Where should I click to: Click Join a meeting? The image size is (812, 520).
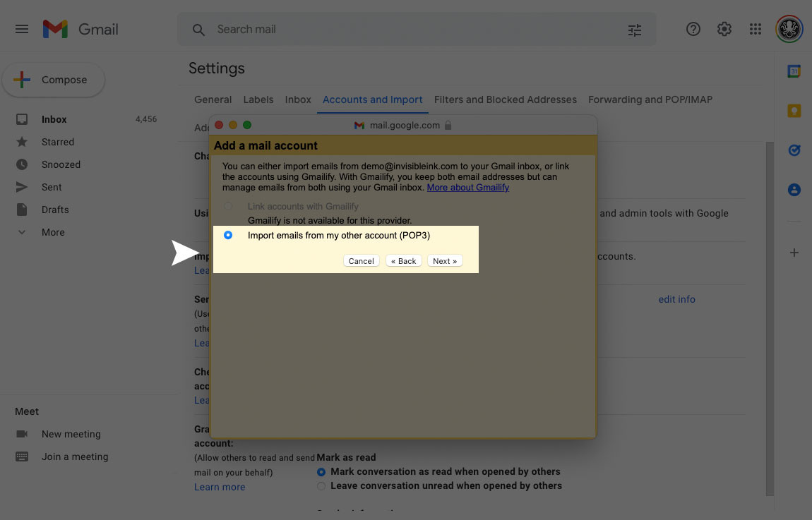click(75, 457)
